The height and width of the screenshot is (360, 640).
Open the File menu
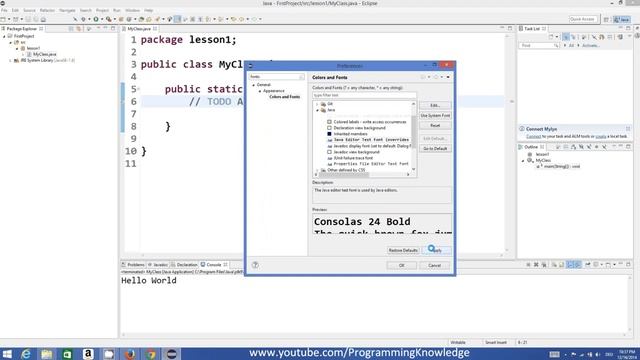click(4, 10)
